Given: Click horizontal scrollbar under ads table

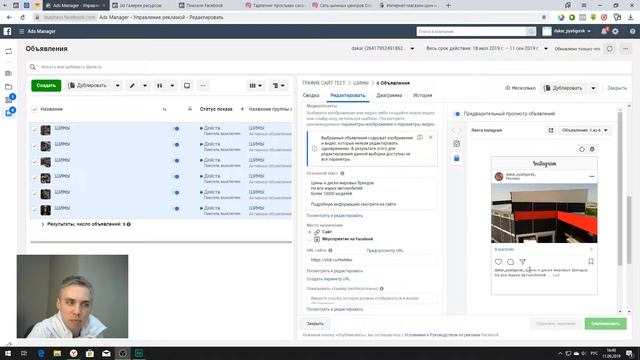Looking at the screenshot, I should tap(161, 242).
